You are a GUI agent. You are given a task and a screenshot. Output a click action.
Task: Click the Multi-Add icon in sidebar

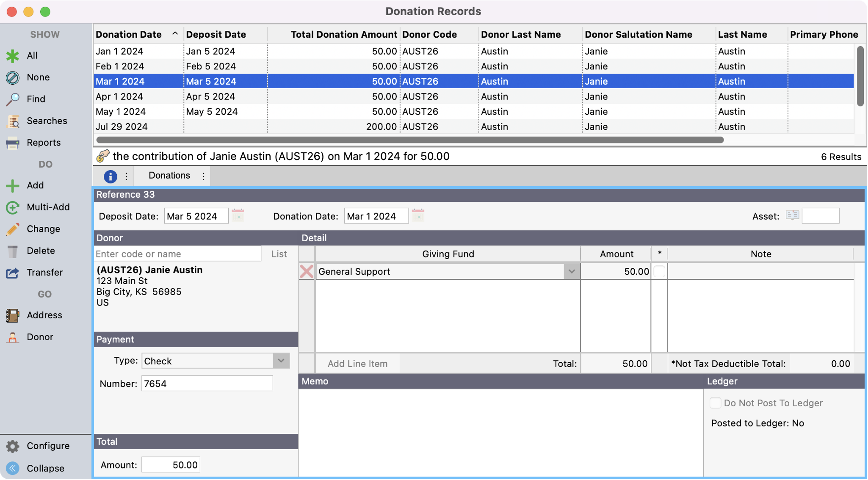pyautogui.click(x=13, y=207)
